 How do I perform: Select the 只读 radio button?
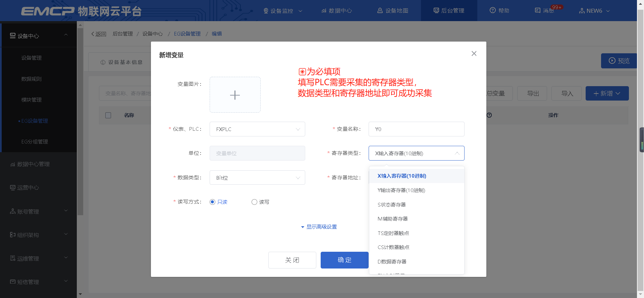212,202
